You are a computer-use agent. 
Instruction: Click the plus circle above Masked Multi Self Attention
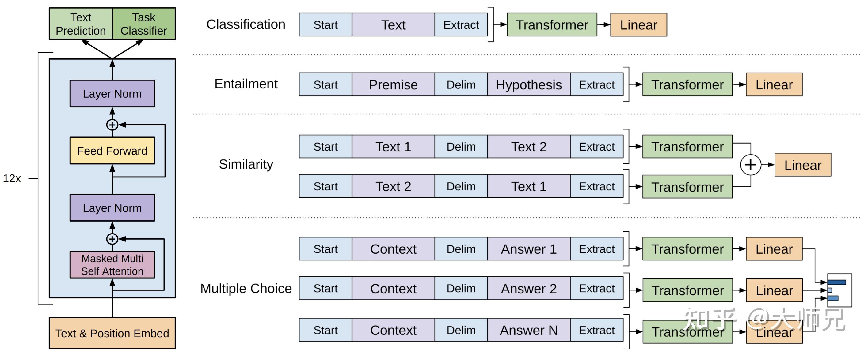pyautogui.click(x=112, y=239)
